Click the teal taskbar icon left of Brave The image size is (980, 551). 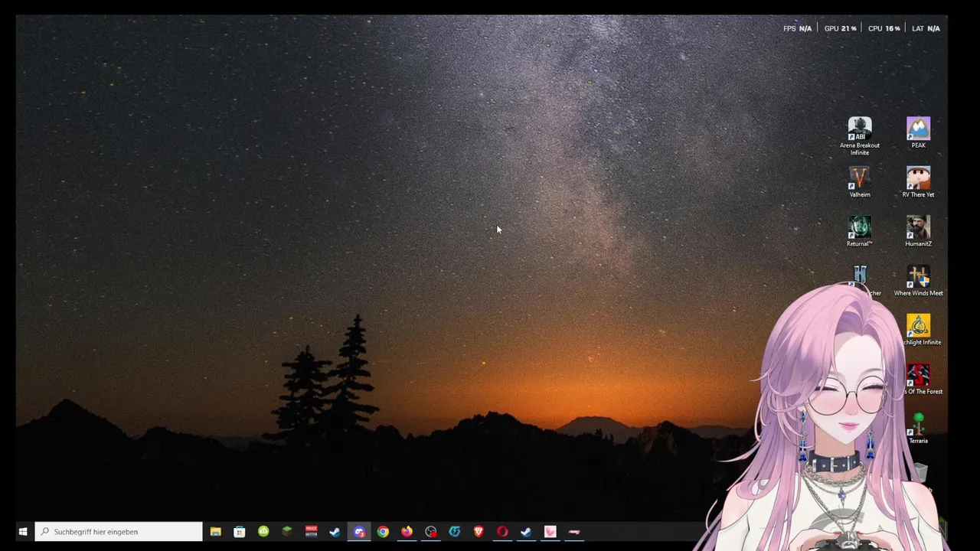(x=455, y=531)
